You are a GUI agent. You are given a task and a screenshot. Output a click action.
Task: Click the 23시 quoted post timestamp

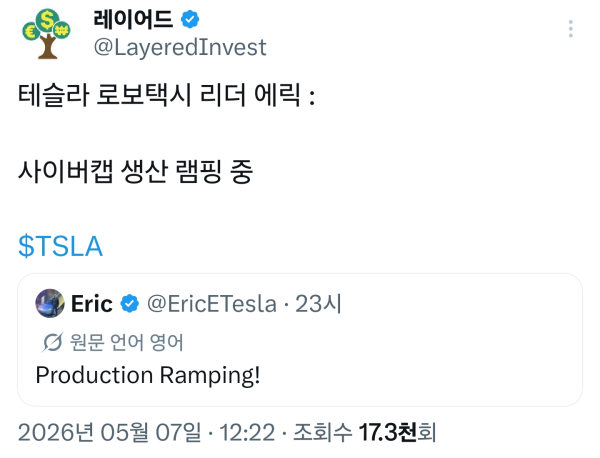(318, 304)
